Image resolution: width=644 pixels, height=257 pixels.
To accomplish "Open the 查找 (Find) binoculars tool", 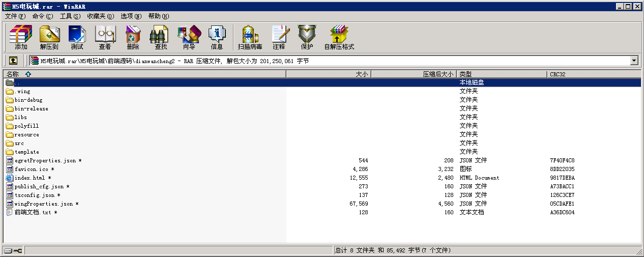I will 161,37.
